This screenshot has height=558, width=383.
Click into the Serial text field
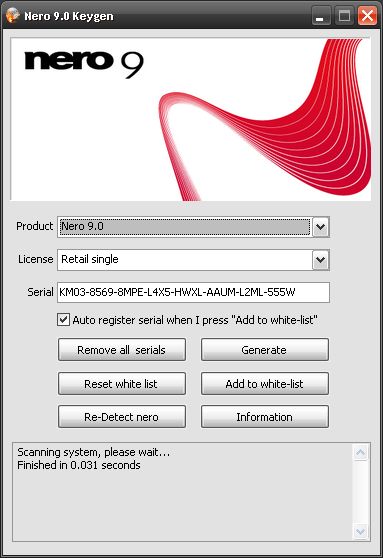[193, 293]
